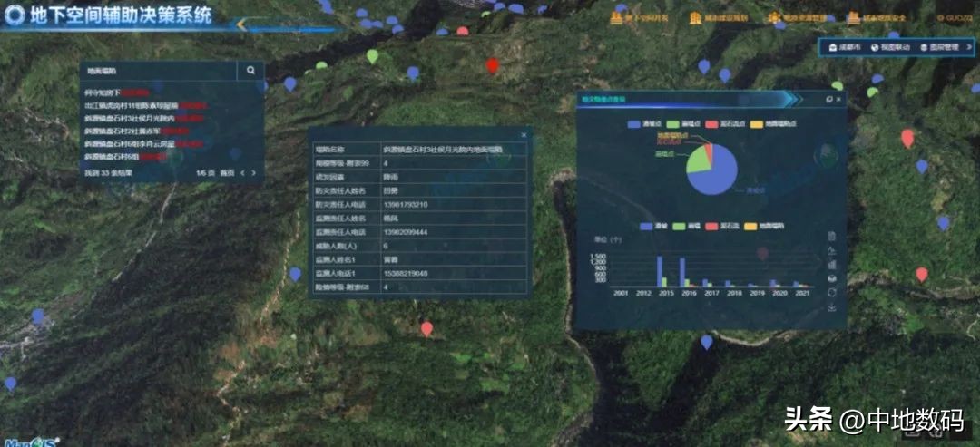Screen dimensions: 980x447
Task: Open result 出江镇虎岗村11组 in the list
Action: [145, 105]
